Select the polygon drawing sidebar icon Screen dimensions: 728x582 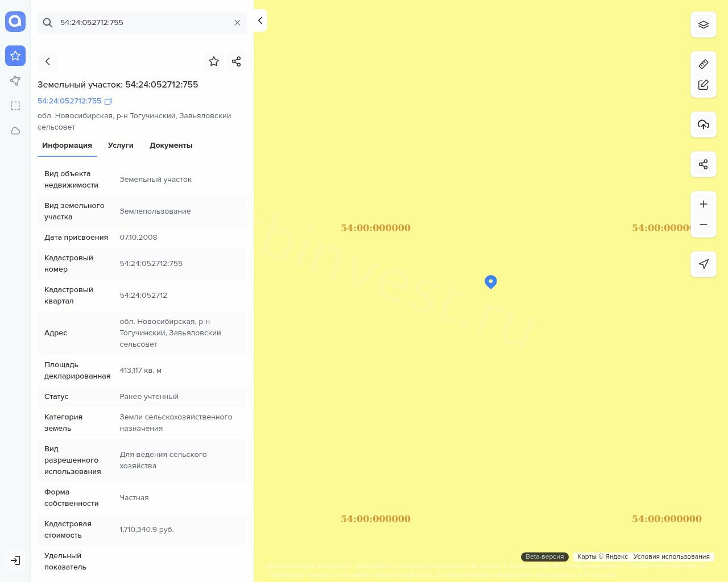(15, 81)
